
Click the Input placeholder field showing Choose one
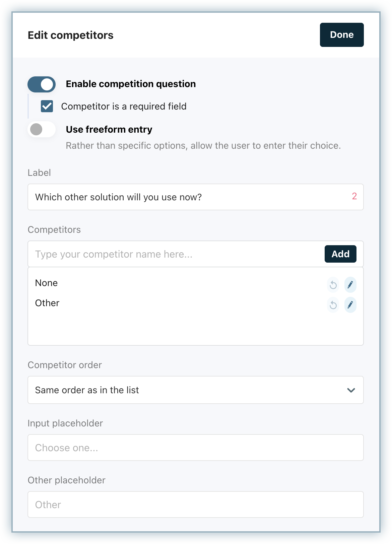pyautogui.click(x=195, y=448)
